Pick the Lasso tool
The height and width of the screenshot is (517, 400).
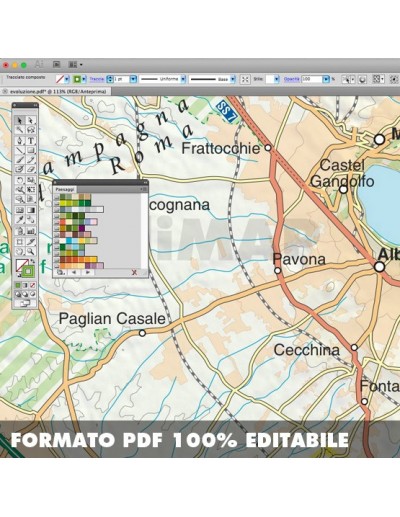click(31, 130)
